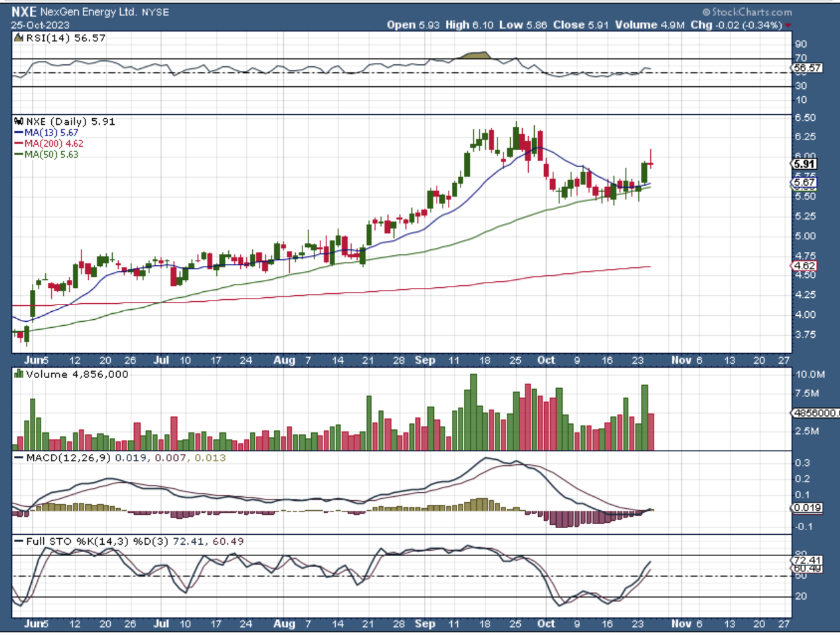The image size is (840, 635).
Task: Click the MACD legend line marker
Action: coord(19,458)
